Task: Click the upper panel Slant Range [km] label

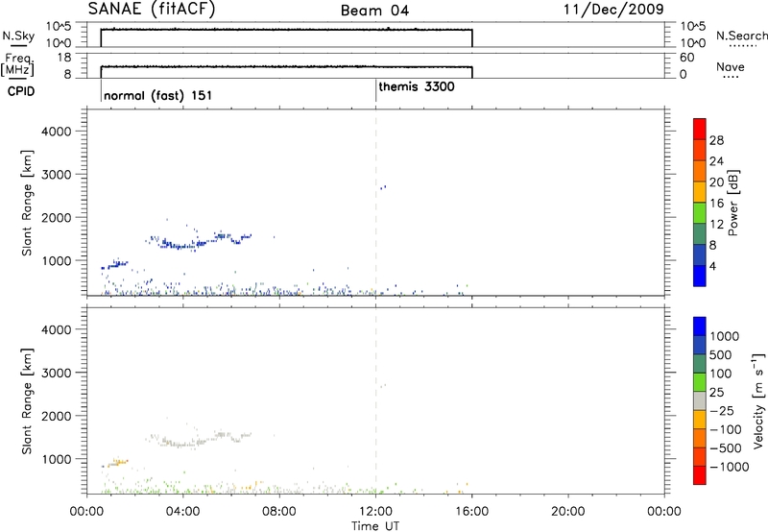Action: point(27,203)
